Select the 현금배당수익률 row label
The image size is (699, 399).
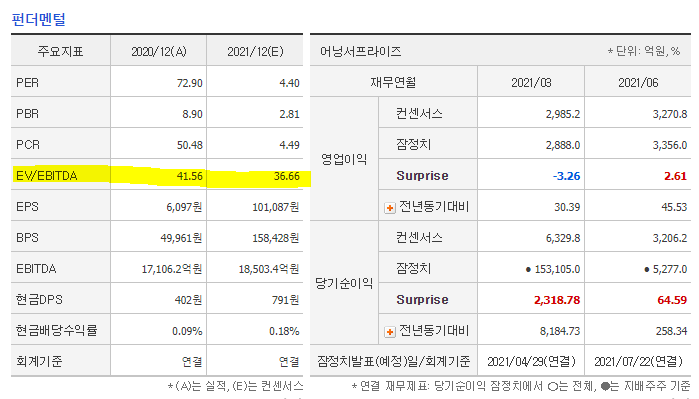click(57, 330)
